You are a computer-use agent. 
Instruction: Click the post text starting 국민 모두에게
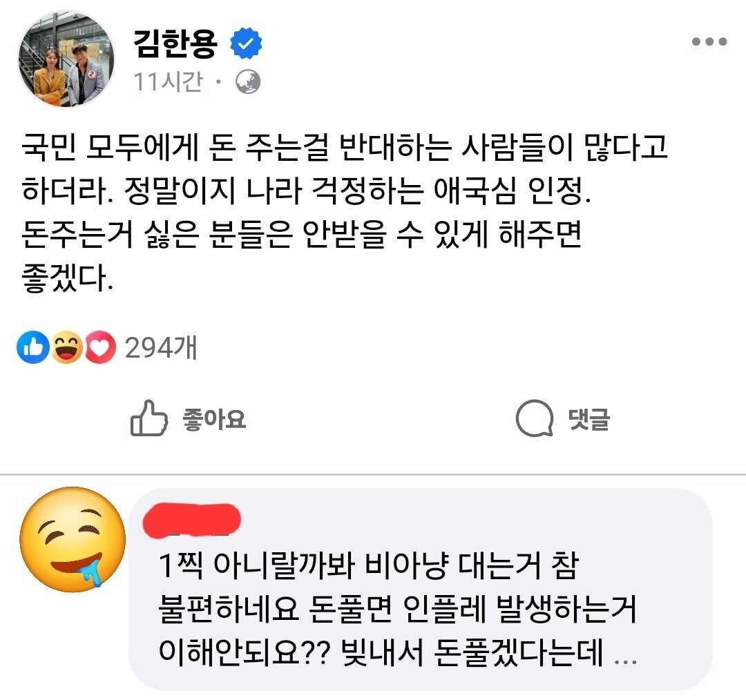pyautogui.click(x=345, y=148)
